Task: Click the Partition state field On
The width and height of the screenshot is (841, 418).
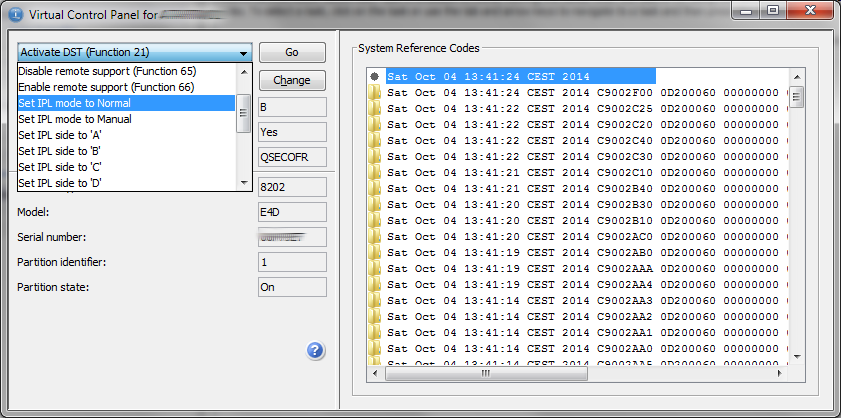Action: pos(292,287)
